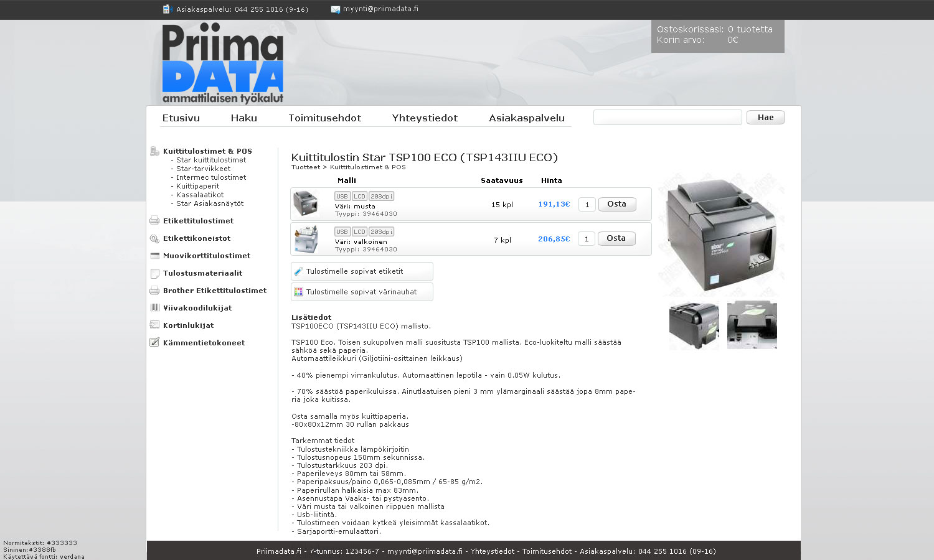Open the Intermec tulostimet subcategory
Image resolution: width=934 pixels, height=560 pixels.
pyautogui.click(x=211, y=177)
